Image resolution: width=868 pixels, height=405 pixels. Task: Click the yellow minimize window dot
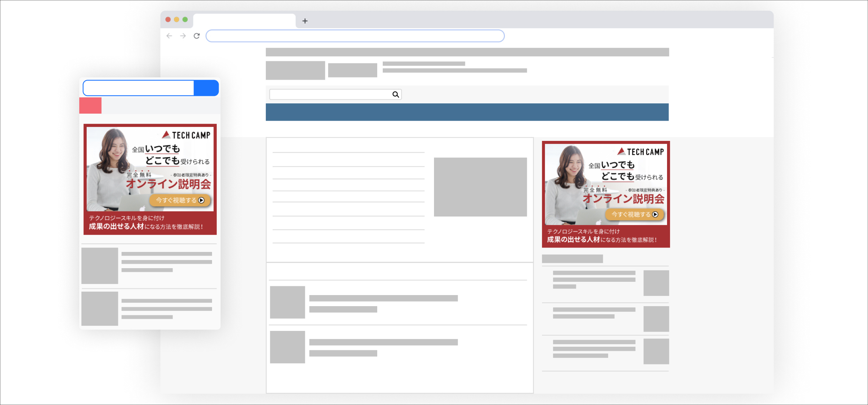tap(177, 20)
